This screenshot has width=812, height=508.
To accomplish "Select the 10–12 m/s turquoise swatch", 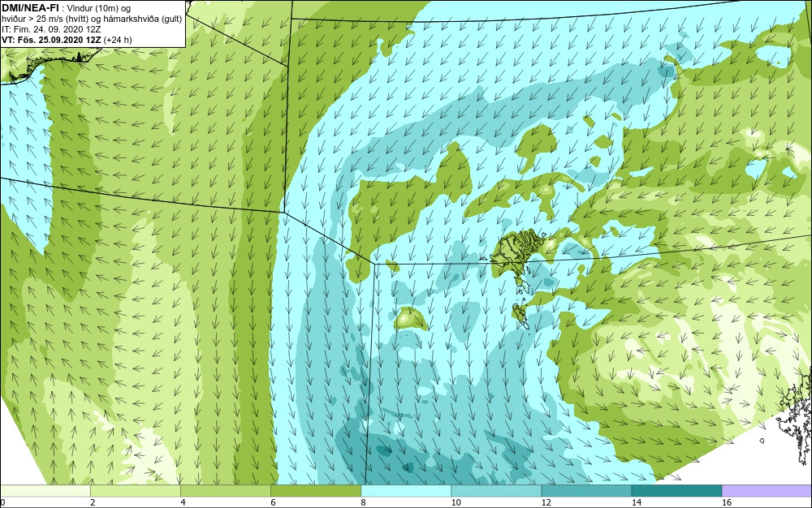I will (x=496, y=490).
